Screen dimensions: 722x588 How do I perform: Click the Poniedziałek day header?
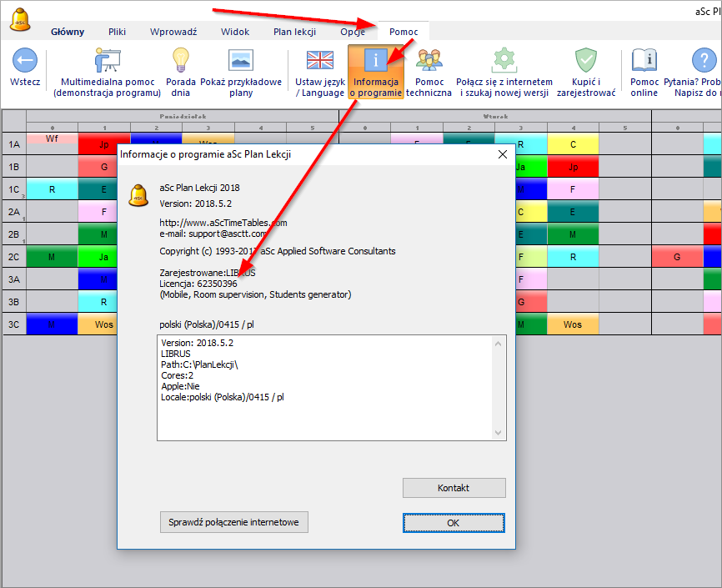(x=183, y=117)
